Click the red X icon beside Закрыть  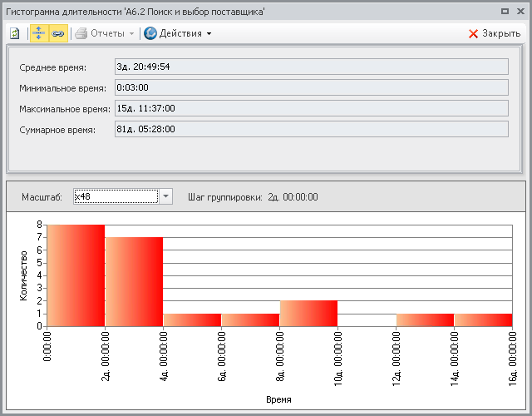pyautogui.click(x=474, y=33)
